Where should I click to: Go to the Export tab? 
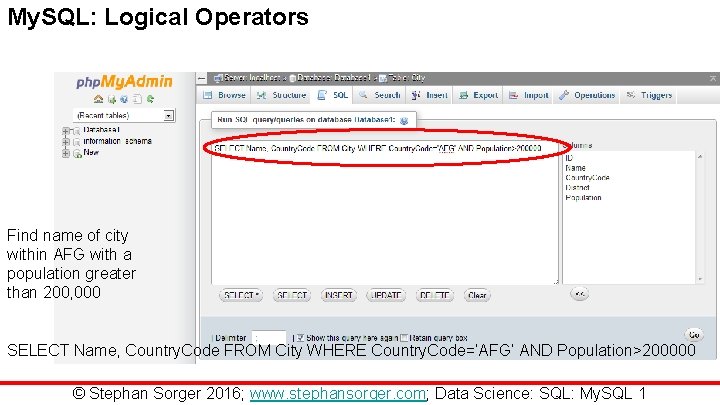tap(478, 95)
